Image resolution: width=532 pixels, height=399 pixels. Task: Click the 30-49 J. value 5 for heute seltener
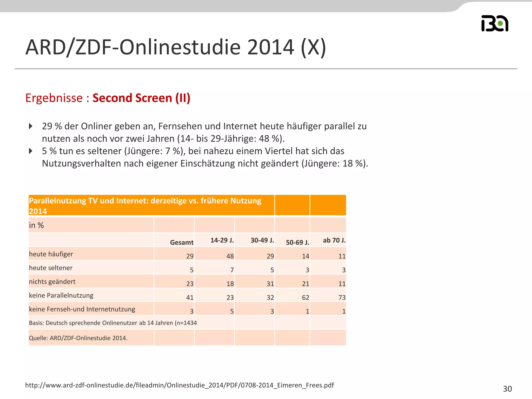point(272,270)
